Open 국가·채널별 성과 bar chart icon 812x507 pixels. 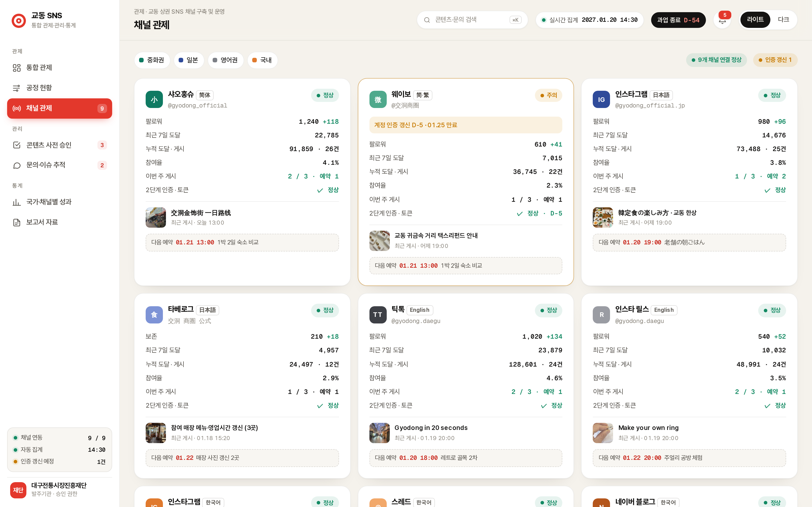(17, 202)
